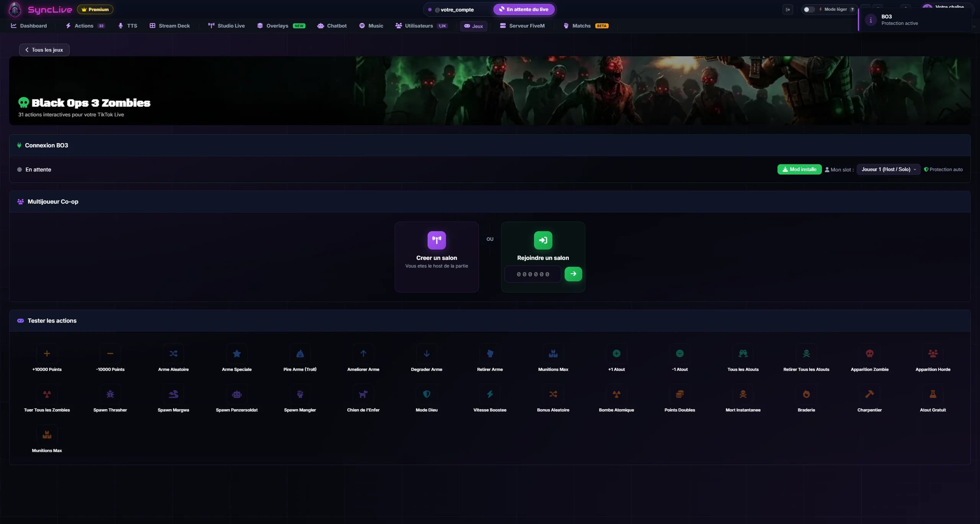The height and width of the screenshot is (524, 980).
Task: Test the Retirer Arme action
Action: (x=490, y=354)
